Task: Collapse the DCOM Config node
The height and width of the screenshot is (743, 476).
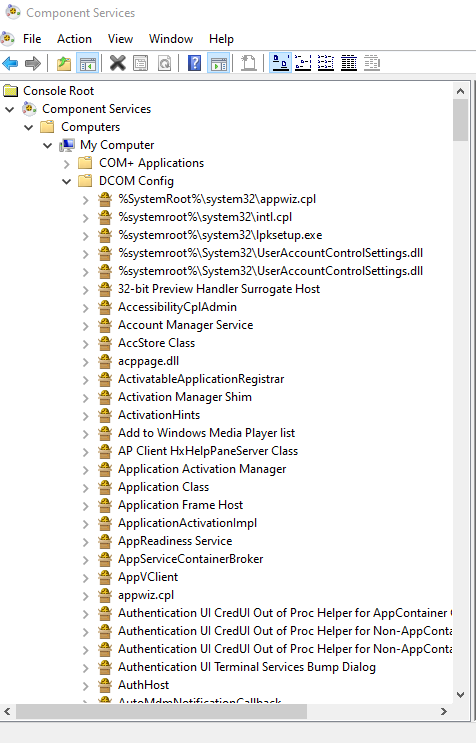Action: click(66, 181)
